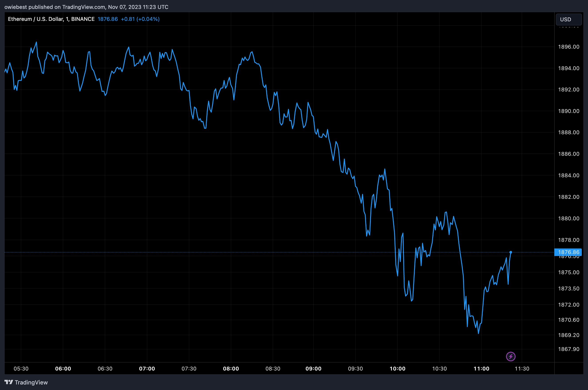Click the 1896.00 price scale label

(x=569, y=47)
